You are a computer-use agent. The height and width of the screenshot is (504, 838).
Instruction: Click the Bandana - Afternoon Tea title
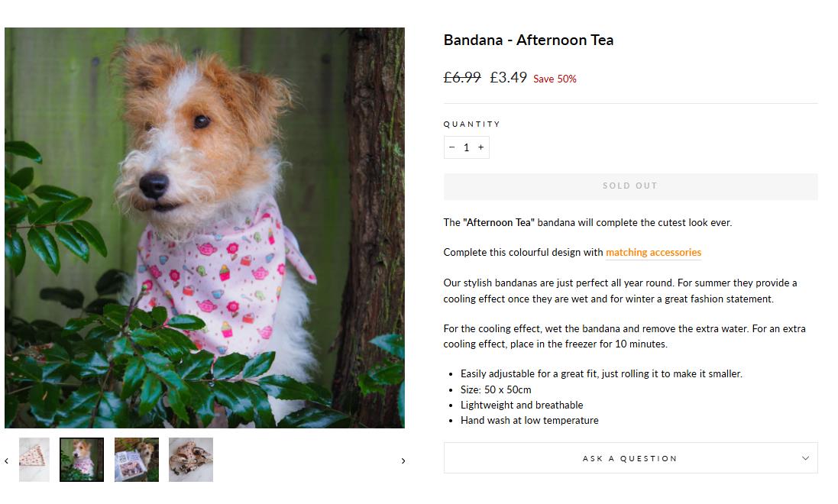529,40
